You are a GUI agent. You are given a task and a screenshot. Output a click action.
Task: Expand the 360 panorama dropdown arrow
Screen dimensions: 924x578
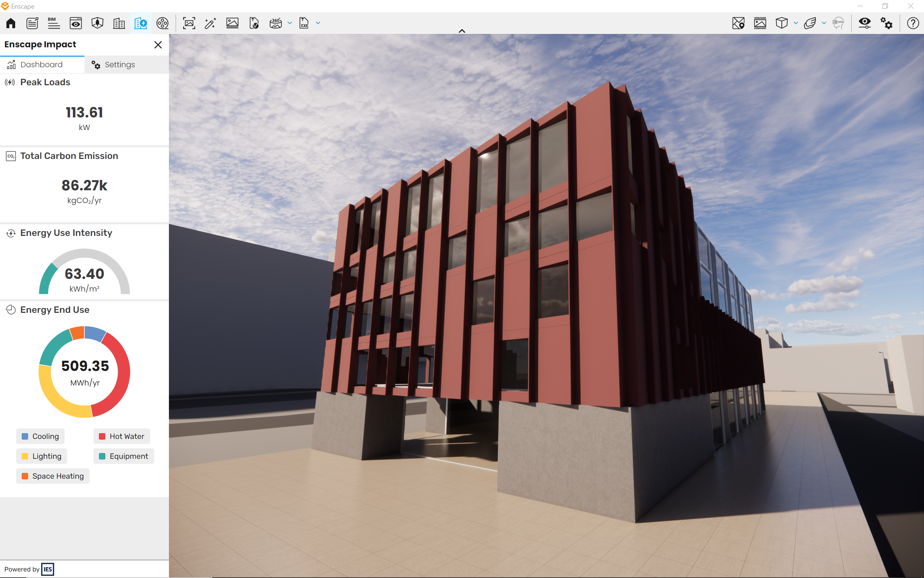click(290, 23)
